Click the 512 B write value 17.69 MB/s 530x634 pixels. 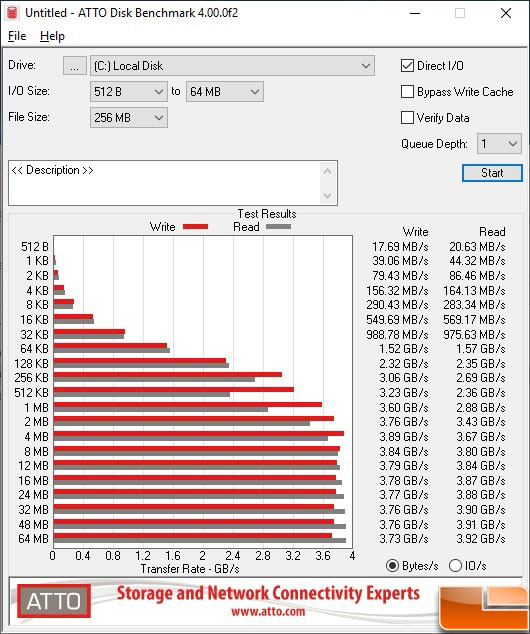pos(400,247)
